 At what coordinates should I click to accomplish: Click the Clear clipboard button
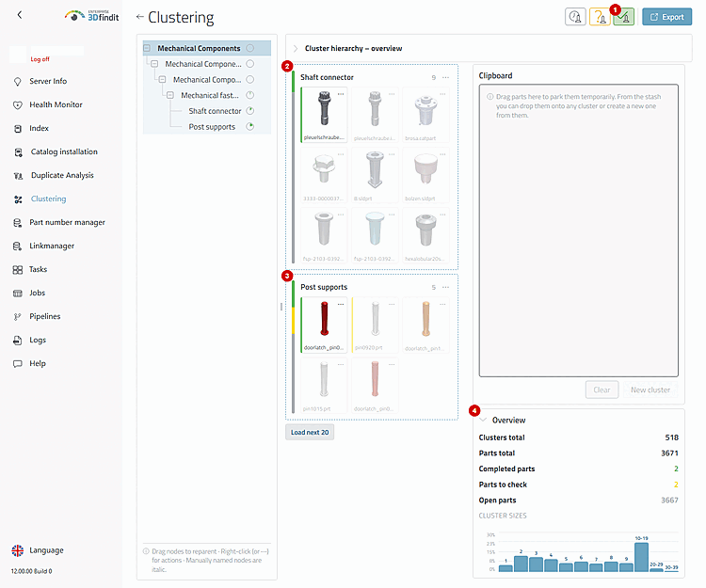point(602,390)
